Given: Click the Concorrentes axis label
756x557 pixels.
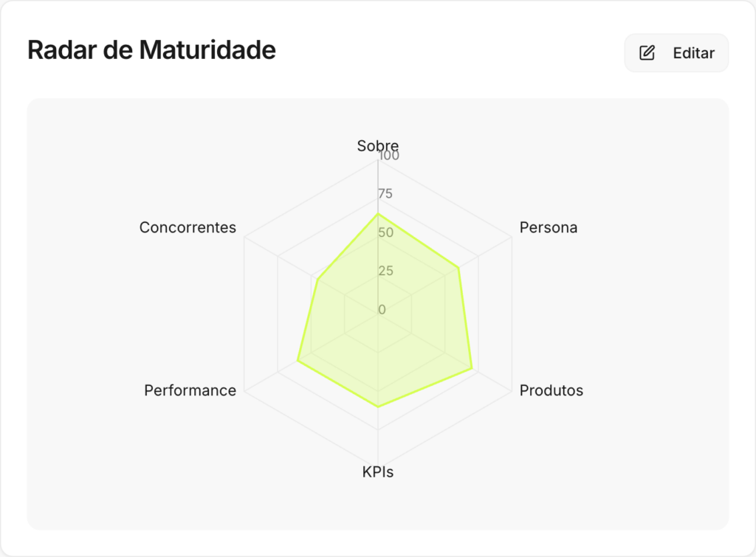Looking at the screenshot, I should pyautogui.click(x=188, y=227).
